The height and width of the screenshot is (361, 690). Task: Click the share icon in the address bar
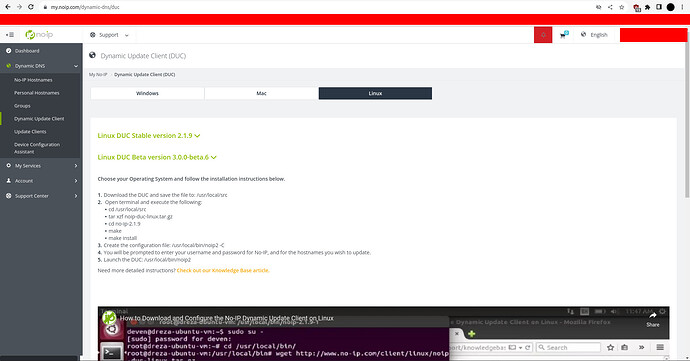pos(610,7)
